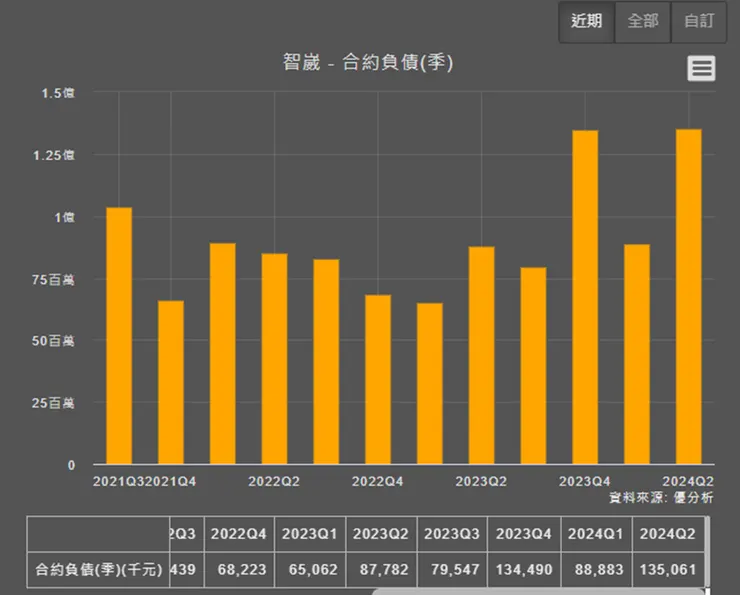Viewport: 740px width, 595px height.
Task: Select table header cell 2023Q4
Action: click(x=524, y=534)
